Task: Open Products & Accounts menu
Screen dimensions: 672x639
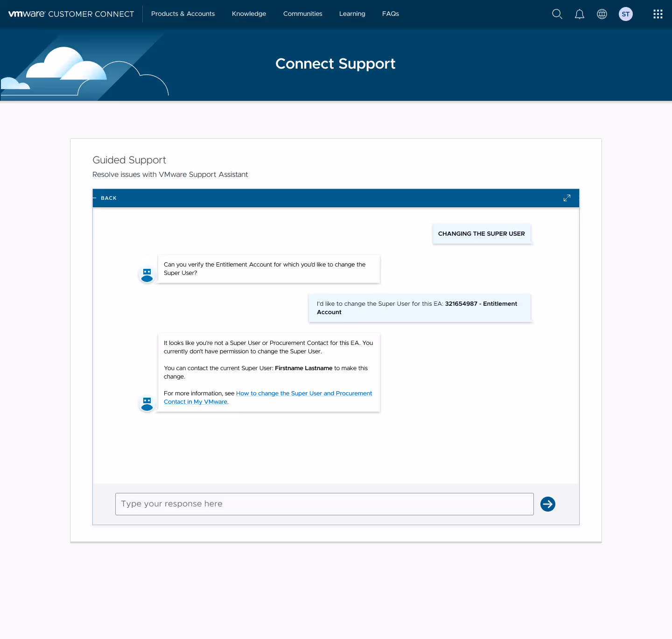Action: (183, 14)
